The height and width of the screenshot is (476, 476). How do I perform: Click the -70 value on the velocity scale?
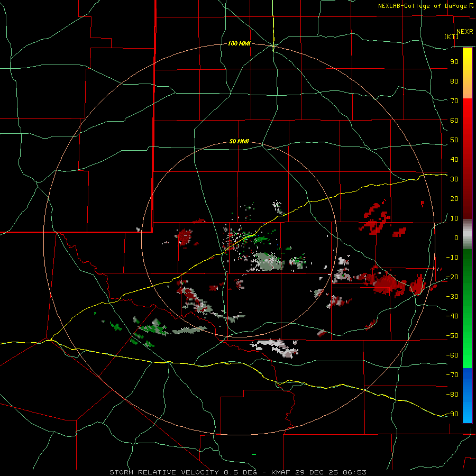tap(452, 374)
